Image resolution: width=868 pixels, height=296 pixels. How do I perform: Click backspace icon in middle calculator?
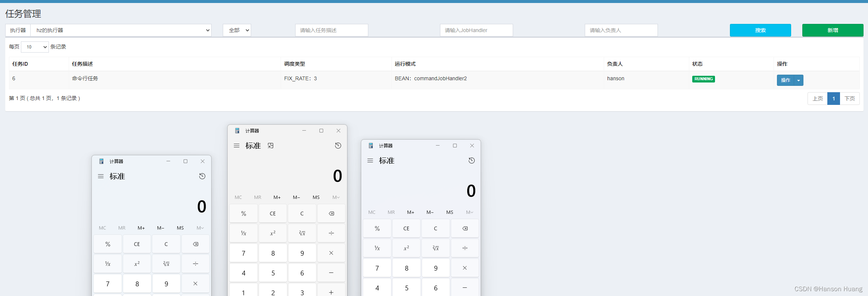tap(331, 214)
